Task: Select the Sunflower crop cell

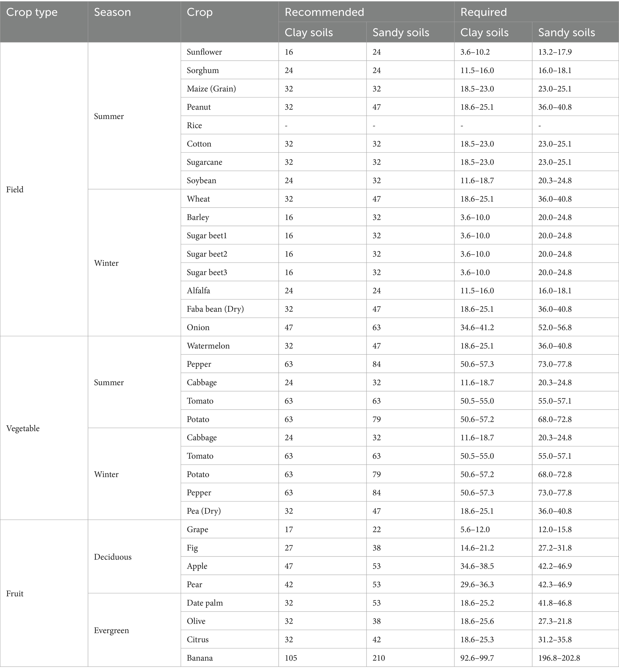Action: point(204,52)
